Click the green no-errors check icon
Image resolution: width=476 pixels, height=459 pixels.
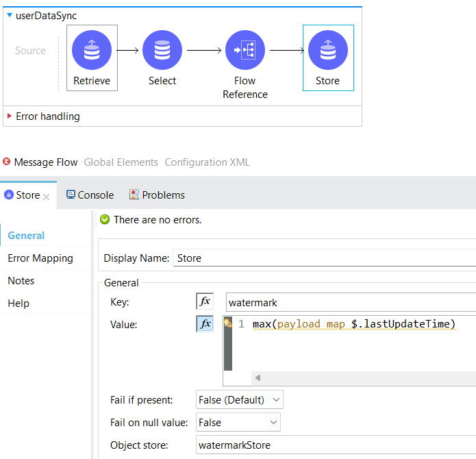point(105,219)
